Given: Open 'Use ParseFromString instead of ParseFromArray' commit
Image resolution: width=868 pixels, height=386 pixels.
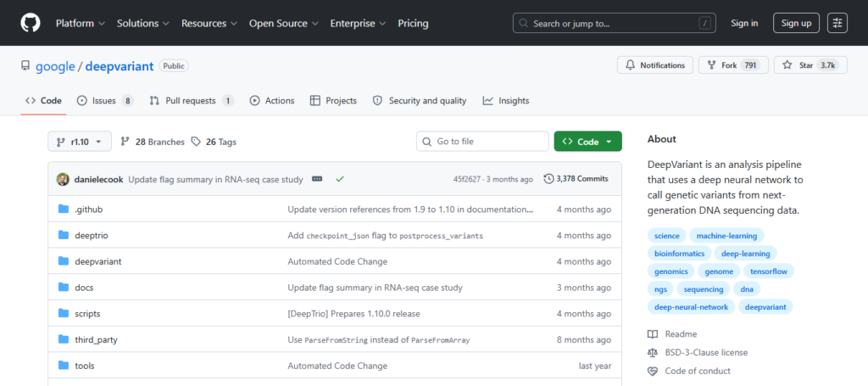Looking at the screenshot, I should pyautogui.click(x=379, y=339).
